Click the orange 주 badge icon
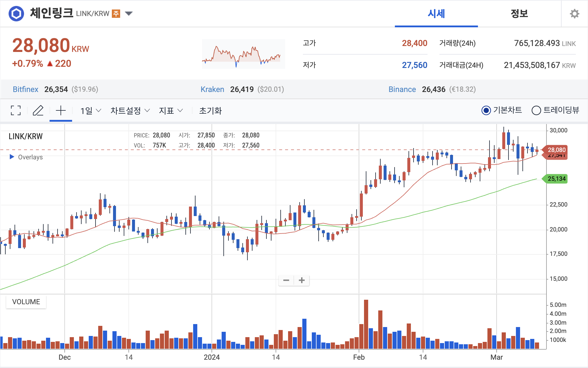The width and height of the screenshot is (588, 368). pos(116,14)
